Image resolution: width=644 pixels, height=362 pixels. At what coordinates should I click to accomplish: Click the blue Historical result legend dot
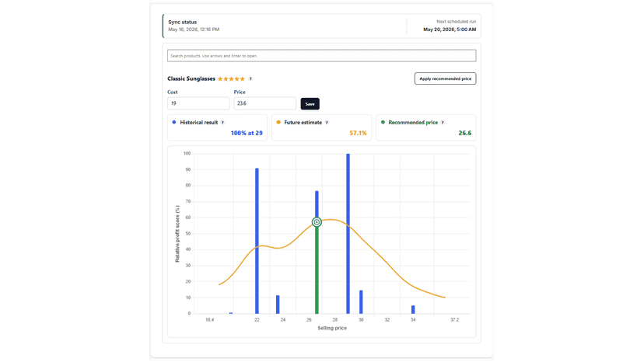point(174,122)
